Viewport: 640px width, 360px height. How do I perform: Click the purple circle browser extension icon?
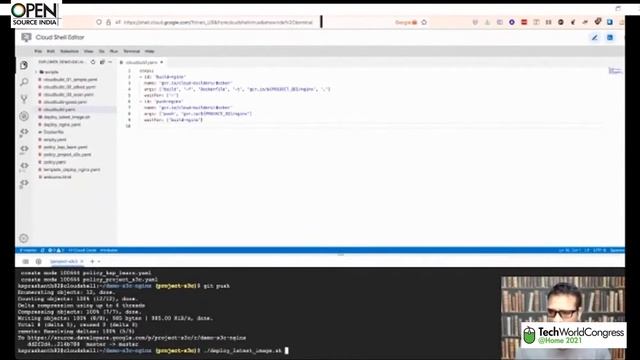512,22
